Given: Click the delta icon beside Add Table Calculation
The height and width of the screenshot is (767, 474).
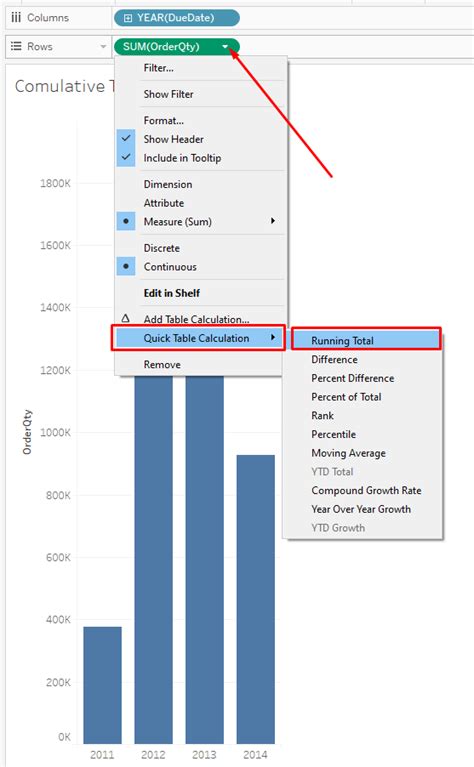Looking at the screenshot, I should point(126,318).
